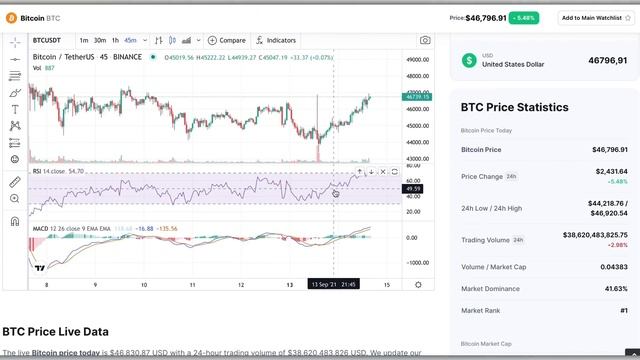This screenshot has height=360, width=640.
Task: Select the 1m interval
Action: click(84, 40)
